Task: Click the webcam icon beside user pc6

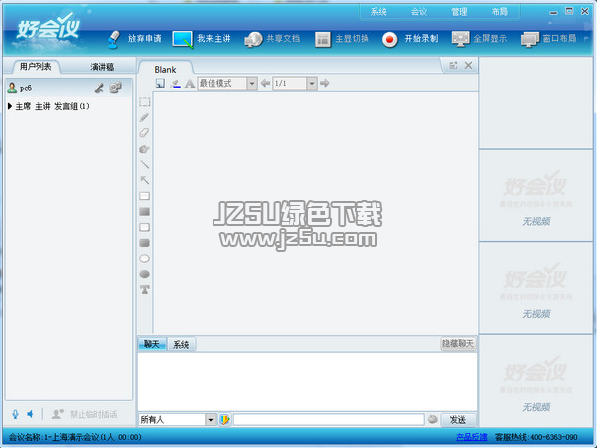Action: 115,88
